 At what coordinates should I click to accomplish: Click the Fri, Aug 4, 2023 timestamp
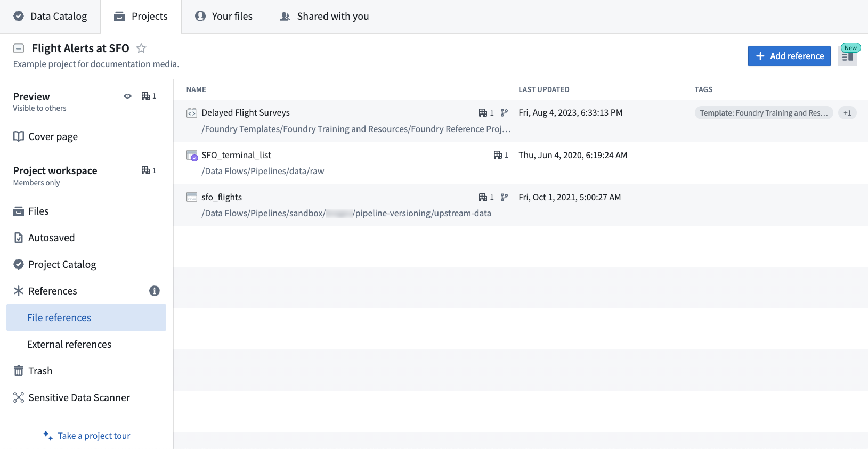point(571,113)
